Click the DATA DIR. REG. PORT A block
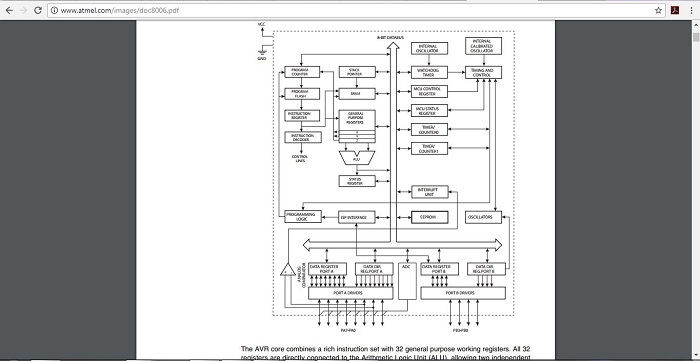Image resolution: width=700 pixels, height=361 pixels. click(x=374, y=269)
